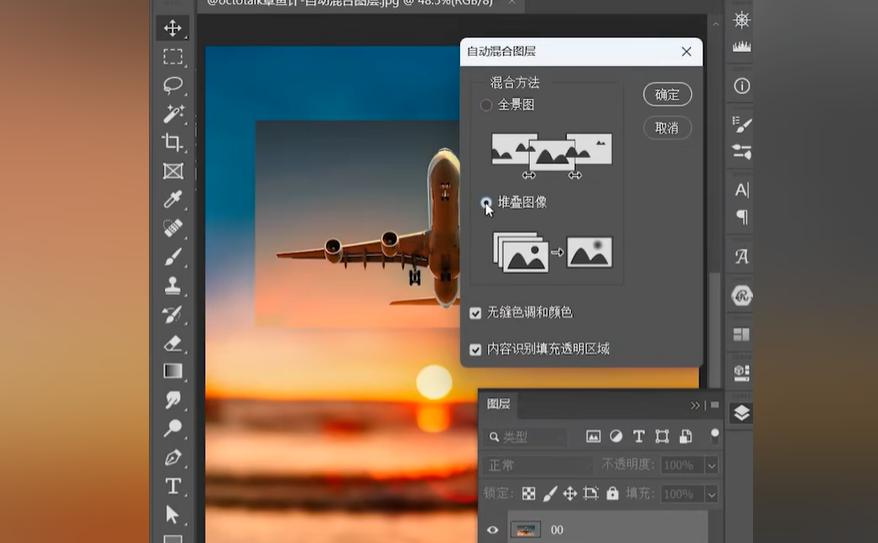Select the Crop tool in toolbar
878x543 pixels.
point(173,142)
